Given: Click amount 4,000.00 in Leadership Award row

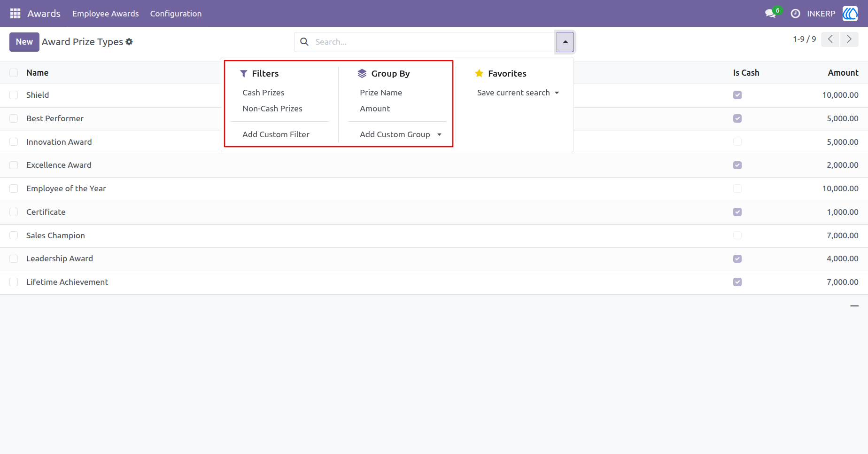Looking at the screenshot, I should 843,258.
